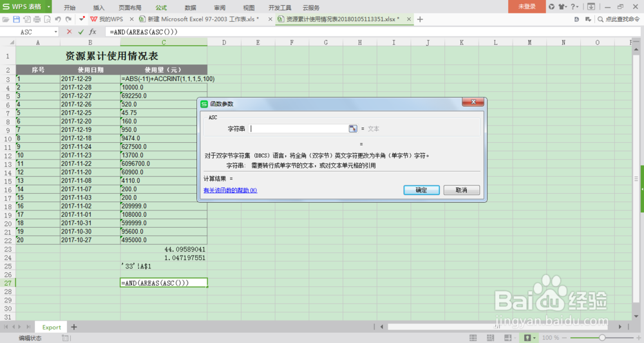644x343 pixels.
Task: Close the 新建 Microsoft Excel 97-2003 tab
Action: click(270, 19)
